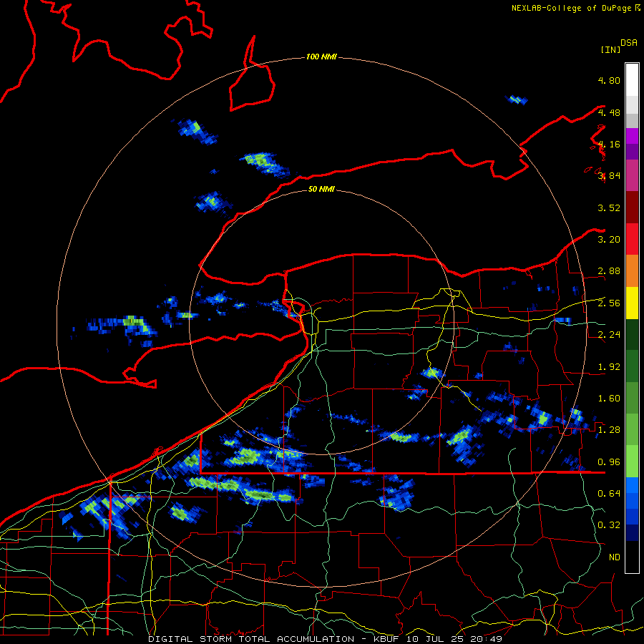Click the DSA product label above the legend
This screenshot has width=644, height=644.
[629, 43]
